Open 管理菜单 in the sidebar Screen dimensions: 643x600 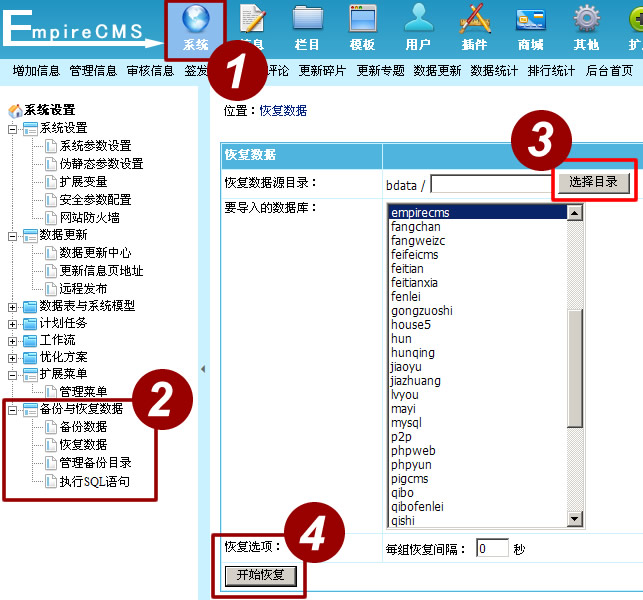(x=83, y=392)
